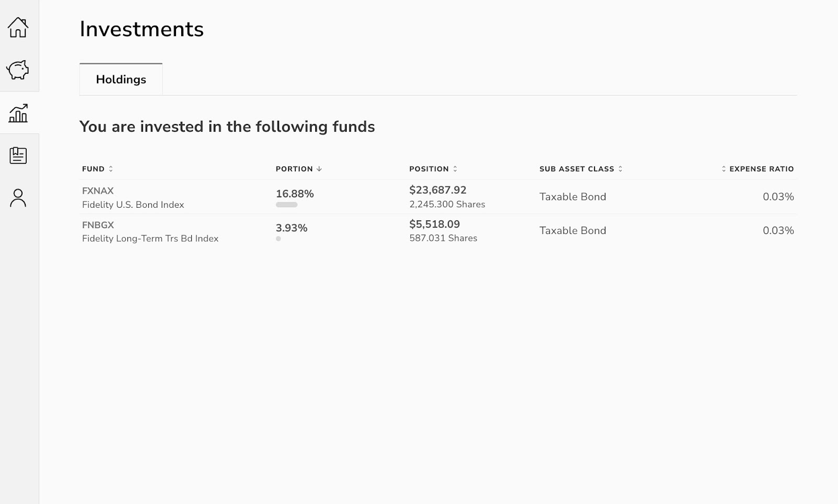Click the SUB ASSET CLASS header label
Screen dimensions: 838x504
[577, 169]
